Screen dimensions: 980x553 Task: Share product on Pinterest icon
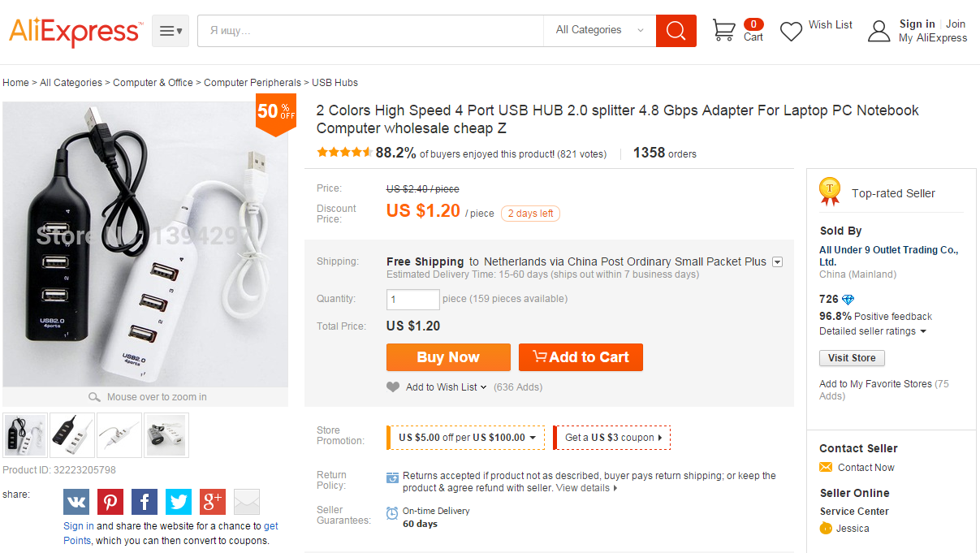110,502
